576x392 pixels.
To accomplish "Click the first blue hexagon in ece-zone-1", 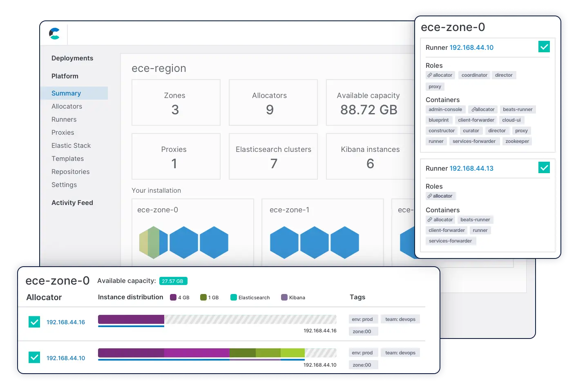I will click(x=284, y=243).
